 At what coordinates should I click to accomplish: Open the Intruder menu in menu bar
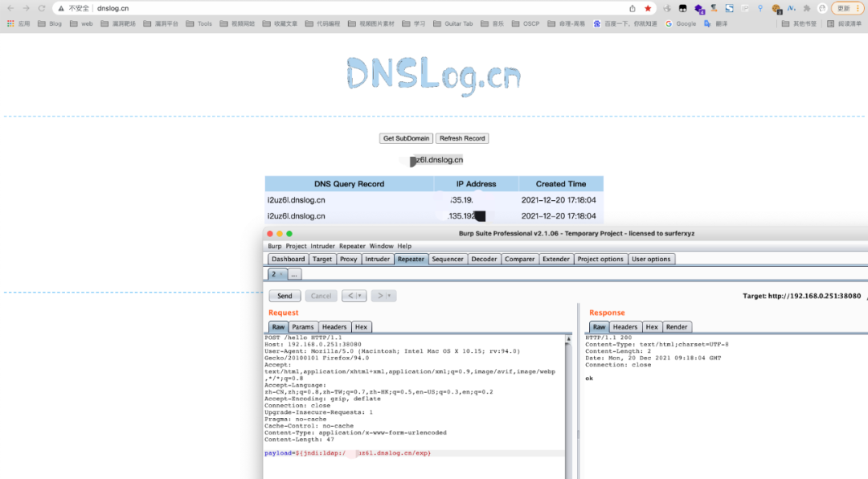322,246
